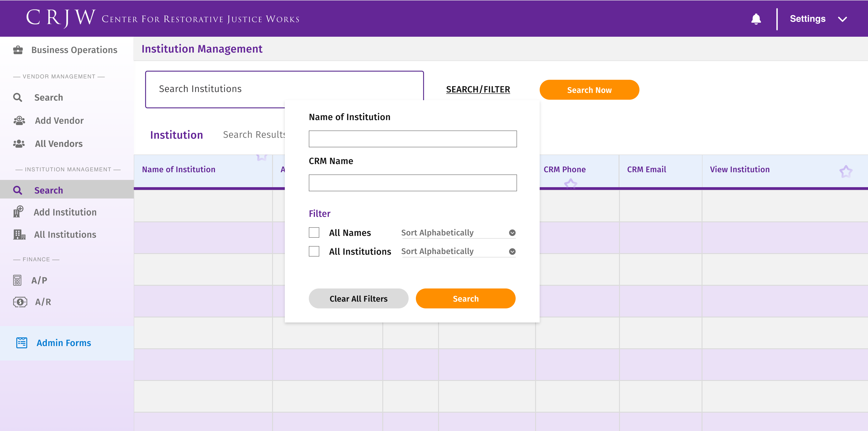Click the Name of Institution input field
Image resolution: width=868 pixels, height=431 pixels.
pyautogui.click(x=412, y=139)
